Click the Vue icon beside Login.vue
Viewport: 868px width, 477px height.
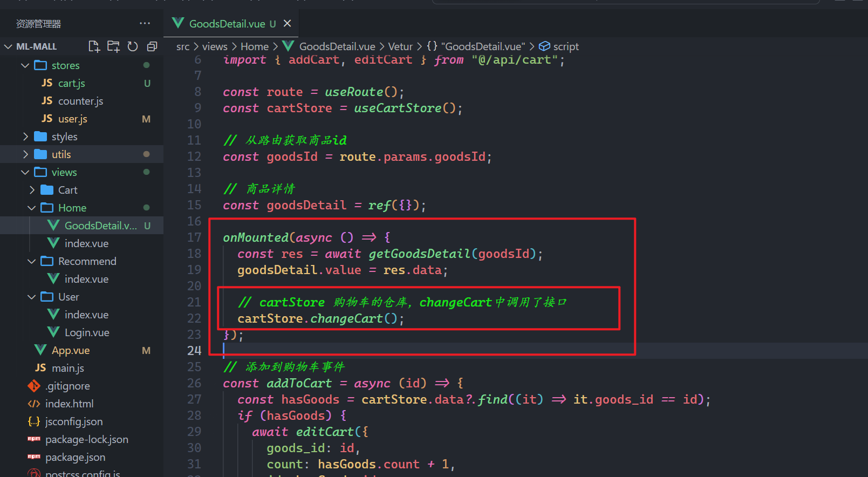click(53, 332)
